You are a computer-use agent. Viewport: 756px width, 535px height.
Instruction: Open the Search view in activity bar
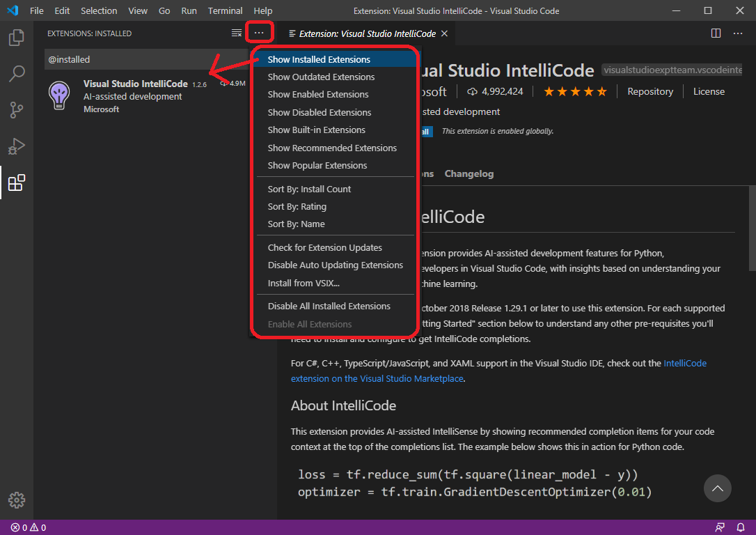17,74
